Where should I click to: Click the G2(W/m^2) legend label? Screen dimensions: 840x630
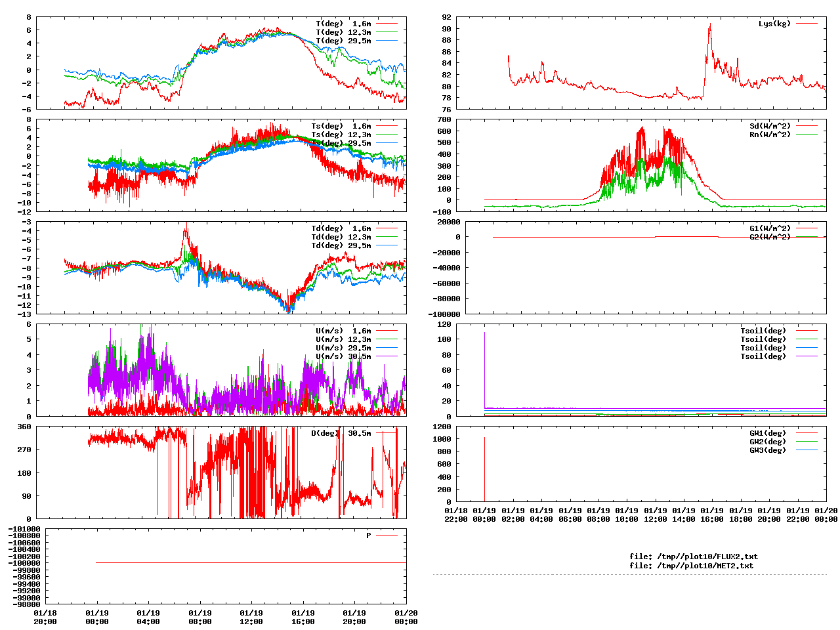tap(770, 237)
